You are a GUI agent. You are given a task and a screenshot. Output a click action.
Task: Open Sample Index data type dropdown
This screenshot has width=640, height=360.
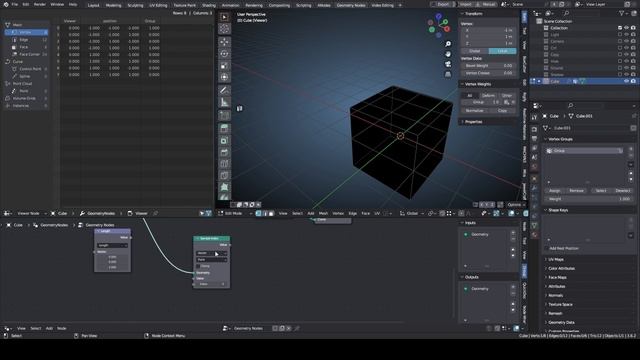tap(211, 253)
